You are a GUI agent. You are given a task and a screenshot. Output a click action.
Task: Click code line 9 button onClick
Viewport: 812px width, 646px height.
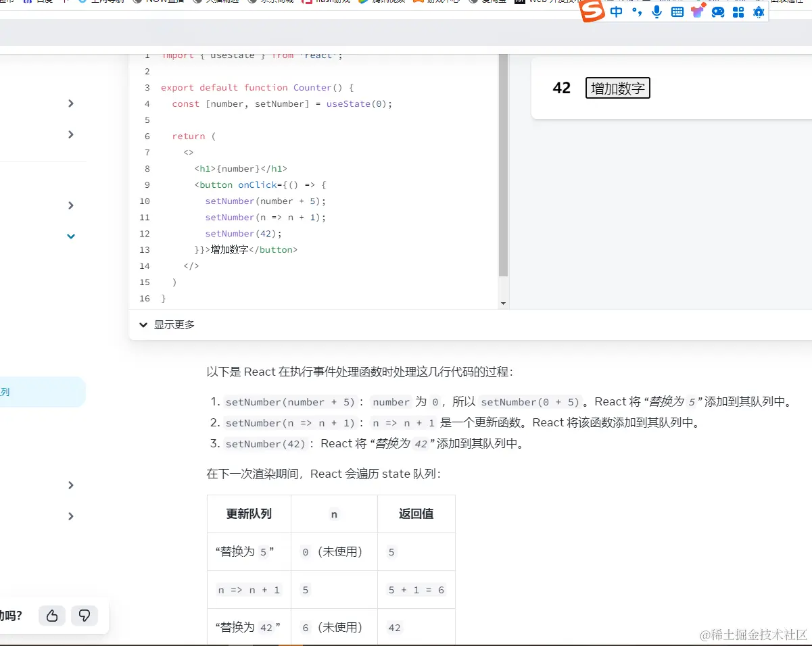pyautogui.click(x=260, y=184)
